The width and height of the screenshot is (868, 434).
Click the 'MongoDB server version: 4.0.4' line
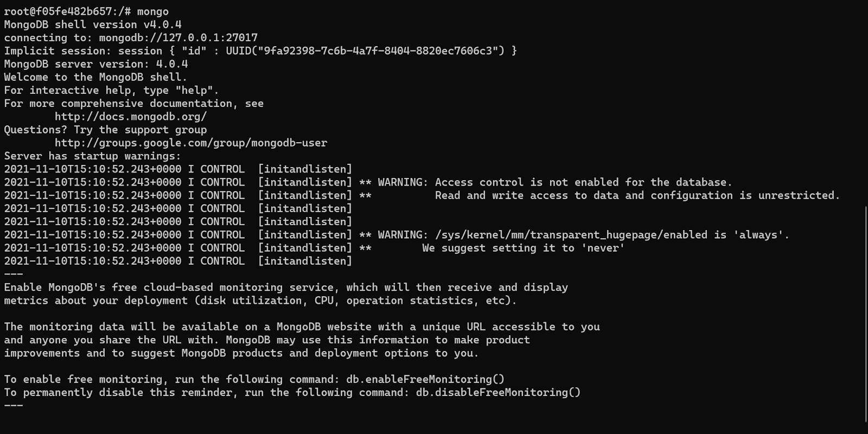tap(95, 64)
